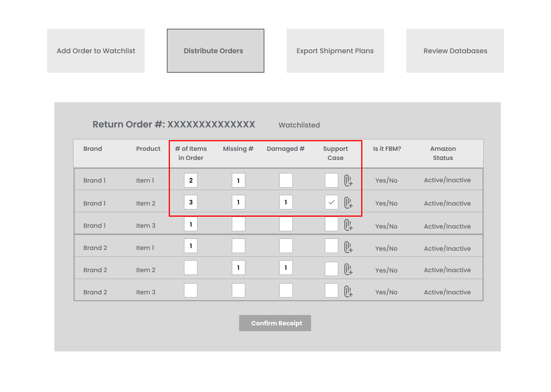
Task: Select Active/Inactive status for Brand 2 Item 3
Action: (x=447, y=292)
